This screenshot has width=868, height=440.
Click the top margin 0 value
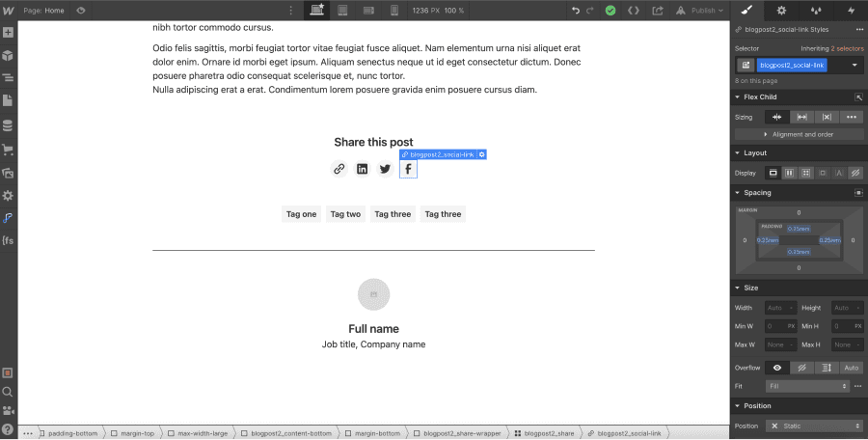pos(799,212)
